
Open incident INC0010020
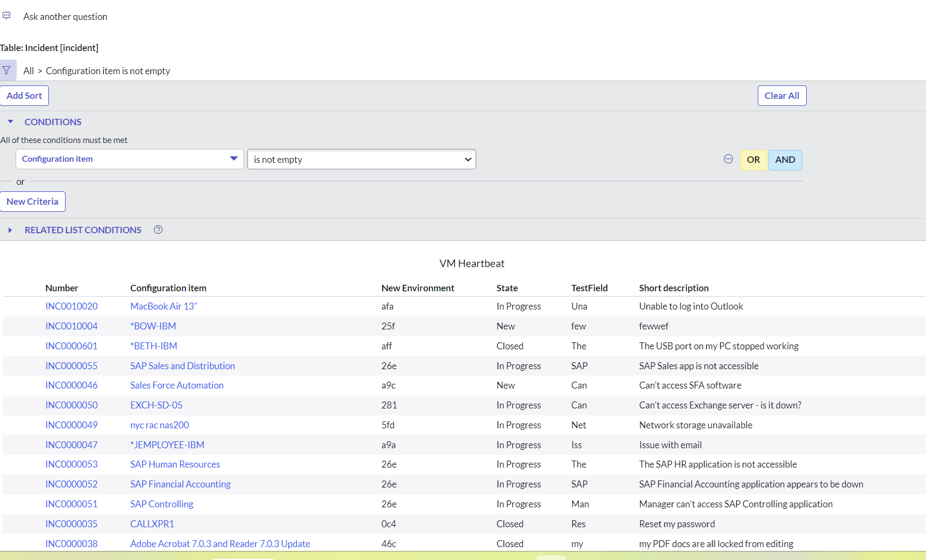[x=71, y=306]
